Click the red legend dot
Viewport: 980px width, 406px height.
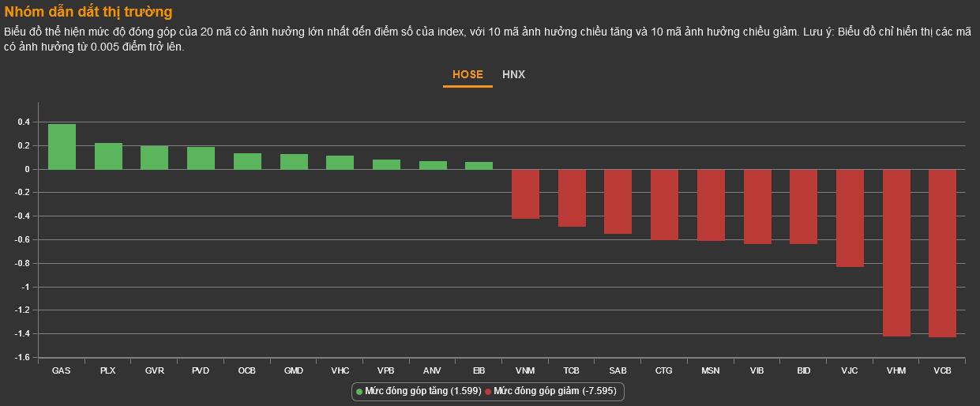coord(488,391)
